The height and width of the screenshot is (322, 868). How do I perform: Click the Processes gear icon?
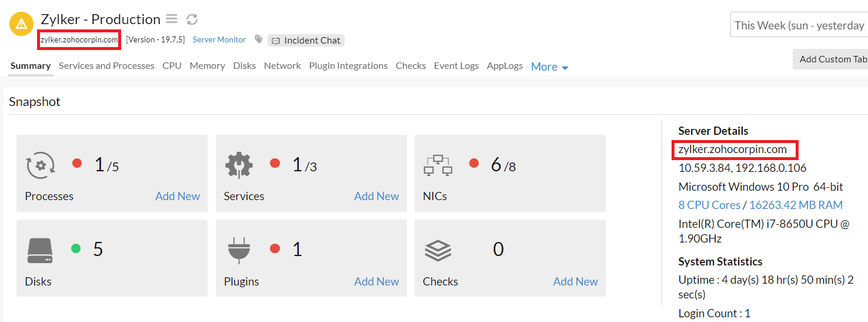point(41,165)
